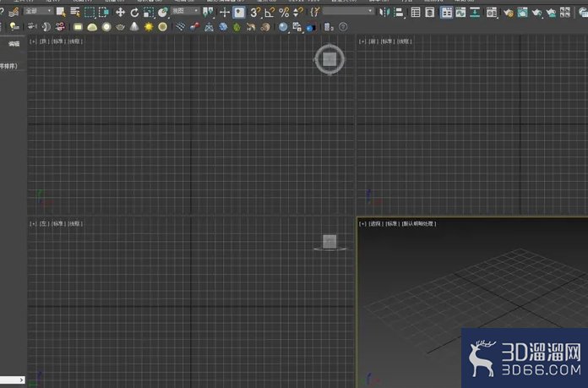Click Render in the Cloud icon
588x388 pixels.
(x=551, y=13)
